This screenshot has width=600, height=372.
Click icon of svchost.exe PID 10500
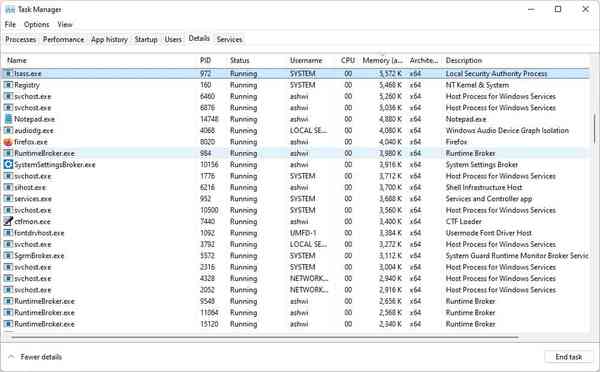[x=8, y=210]
